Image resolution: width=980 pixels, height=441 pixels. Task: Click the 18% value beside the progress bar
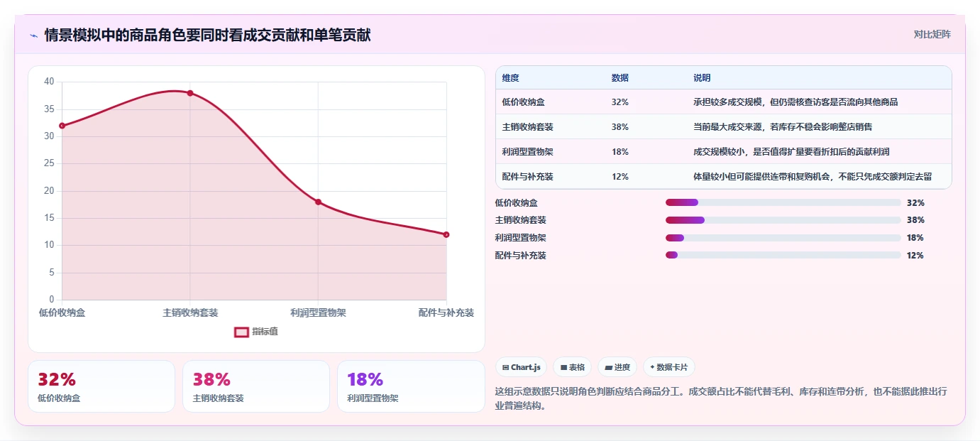point(915,238)
